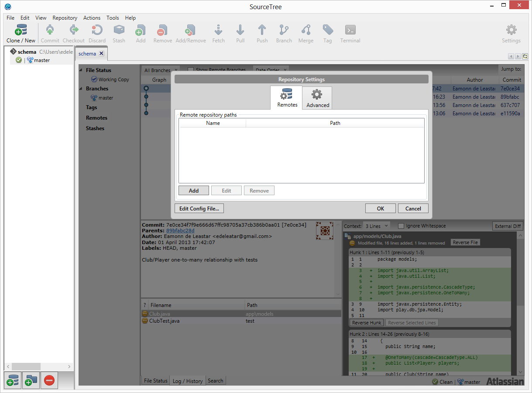The height and width of the screenshot is (393, 532).
Task: Open the File menu
Action: (10, 18)
